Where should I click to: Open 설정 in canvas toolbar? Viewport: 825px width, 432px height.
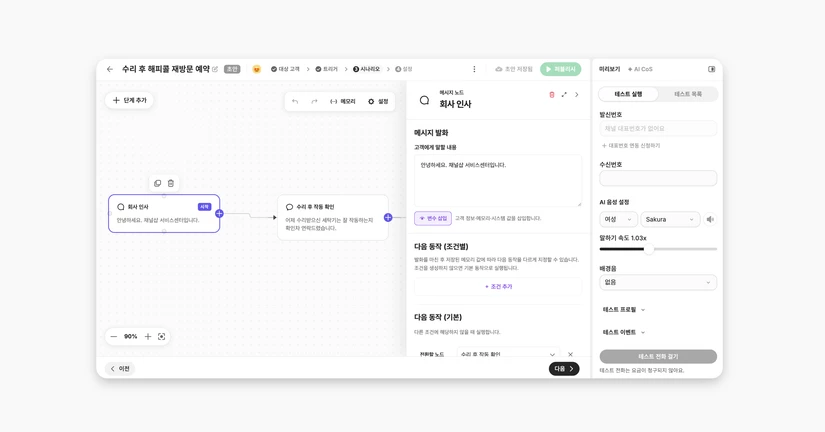point(378,102)
